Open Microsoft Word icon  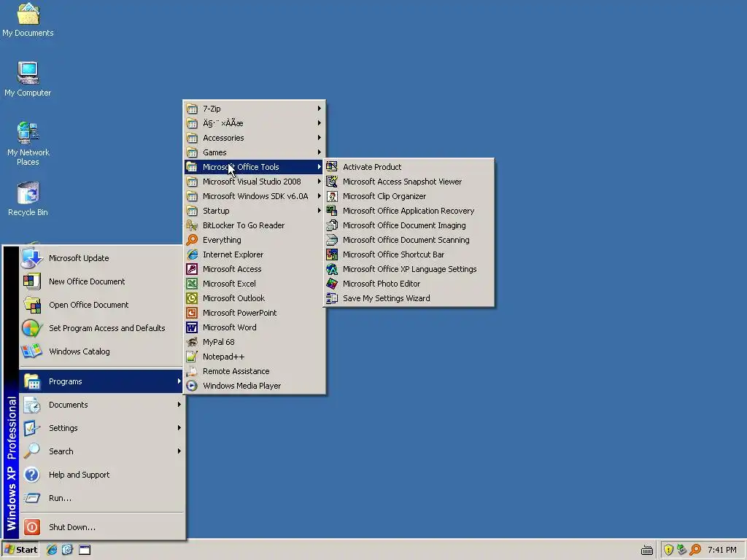coord(192,327)
